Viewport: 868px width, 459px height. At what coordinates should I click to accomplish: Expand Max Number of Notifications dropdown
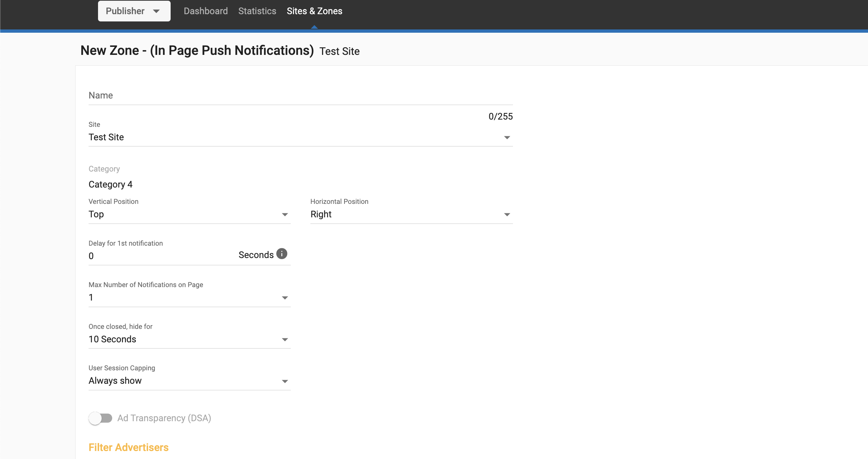pyautogui.click(x=189, y=298)
